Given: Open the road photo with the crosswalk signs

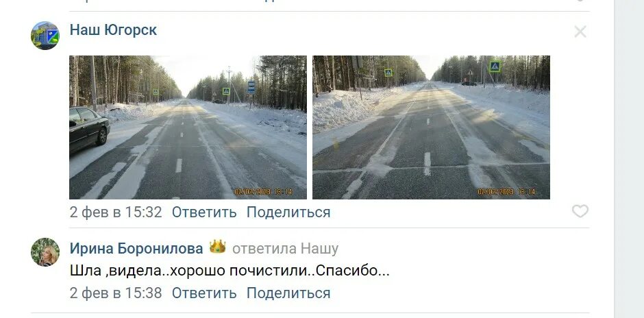Looking at the screenshot, I should [431, 127].
